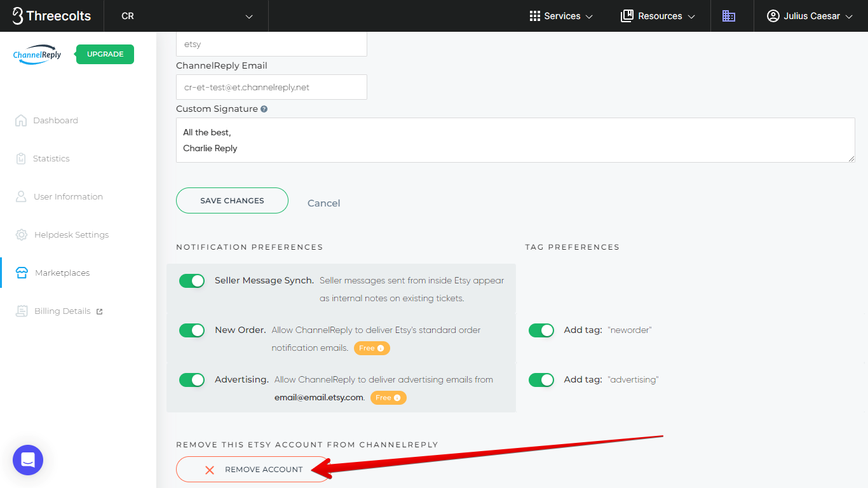The width and height of the screenshot is (868, 488).
Task: Click the Billing Details receipt icon
Action: point(22,311)
